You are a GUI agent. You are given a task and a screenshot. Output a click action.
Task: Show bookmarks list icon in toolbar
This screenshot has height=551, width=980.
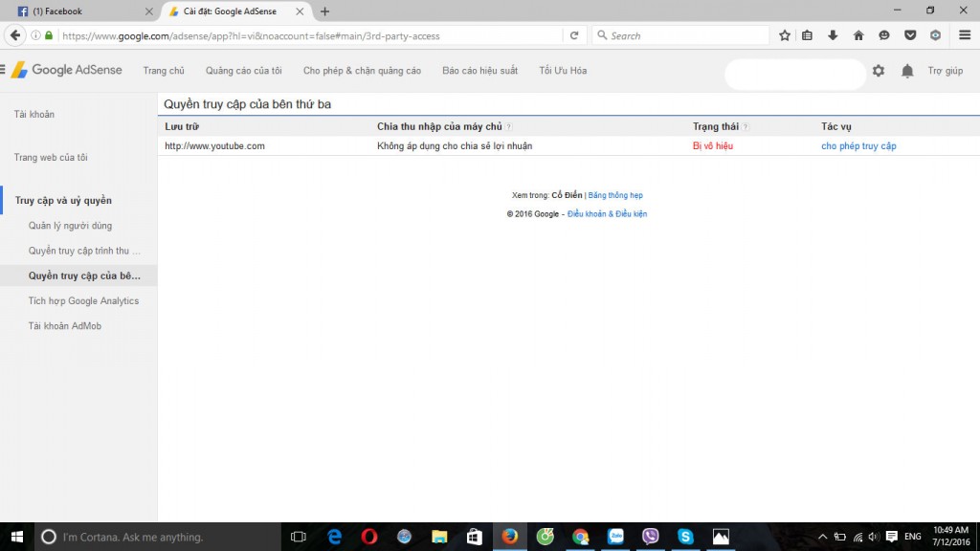807,35
